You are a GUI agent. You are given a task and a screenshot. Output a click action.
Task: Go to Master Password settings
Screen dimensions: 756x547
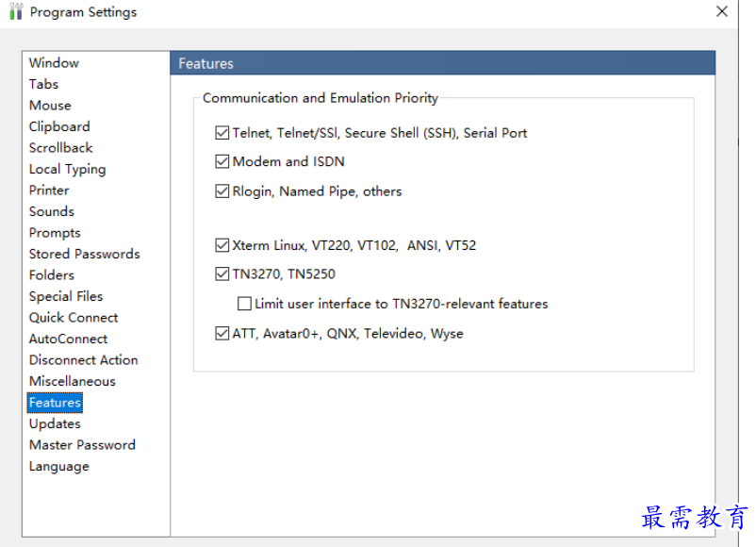tap(82, 445)
